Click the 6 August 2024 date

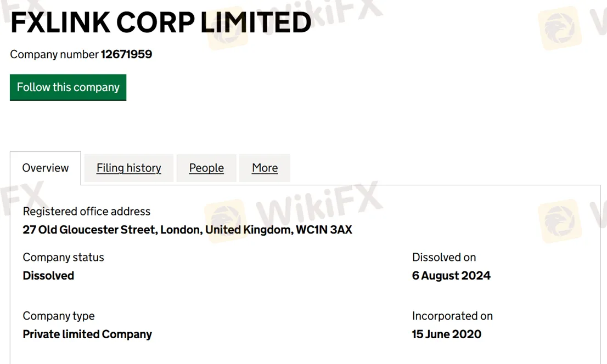coord(451,275)
